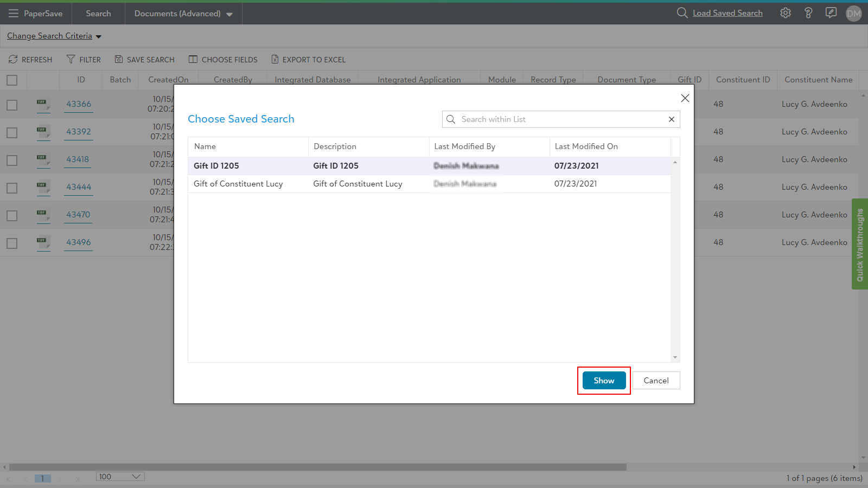Open the page size 100 dropdown
This screenshot has width=868, height=488.
click(120, 477)
